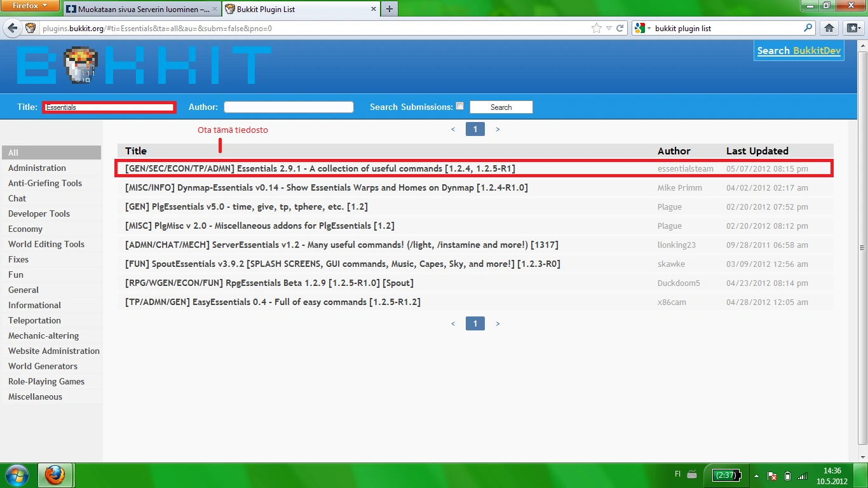868x488 pixels.
Task: Filter by the Mechanic-altering category
Action: pos(51,335)
